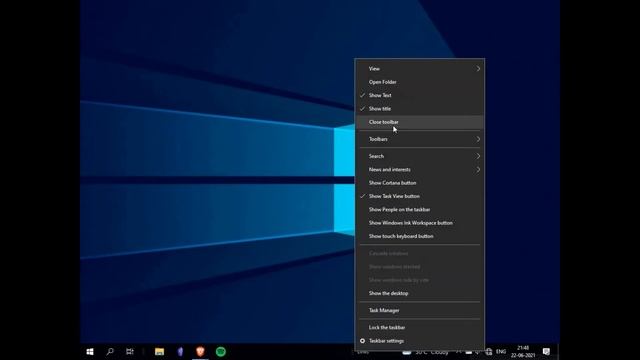Click the network globe tray icon
The width and height of the screenshot is (640, 360).
(489, 352)
